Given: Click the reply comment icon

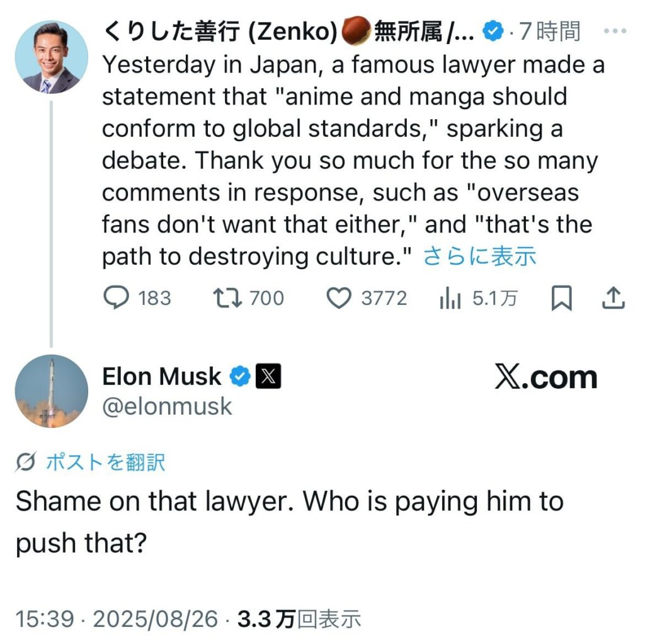Looking at the screenshot, I should click(x=115, y=298).
